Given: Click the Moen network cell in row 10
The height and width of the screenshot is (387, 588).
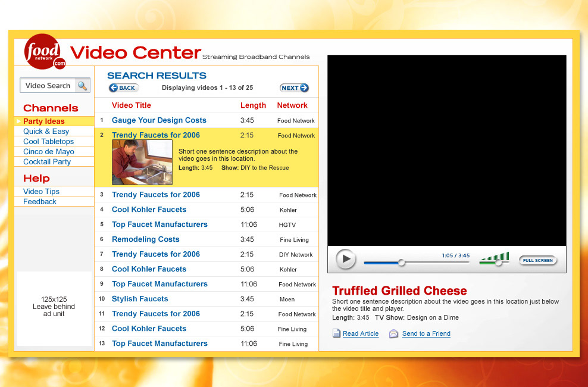Looking at the screenshot, I should tap(287, 299).
